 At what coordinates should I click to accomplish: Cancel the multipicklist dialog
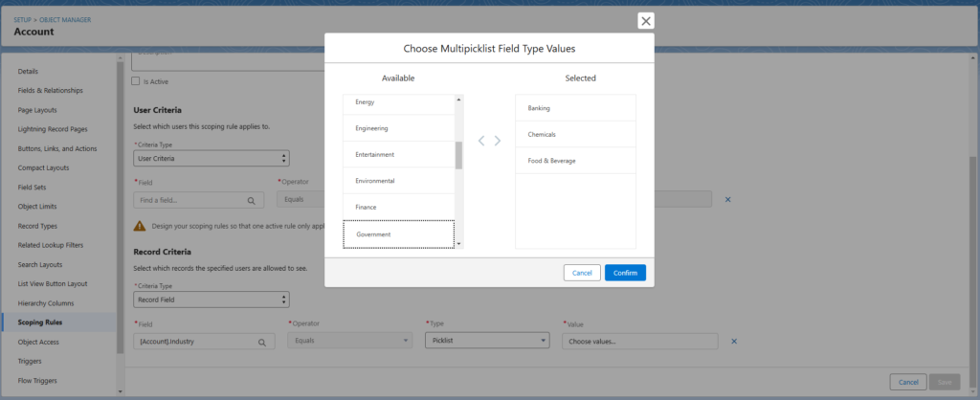(582, 273)
